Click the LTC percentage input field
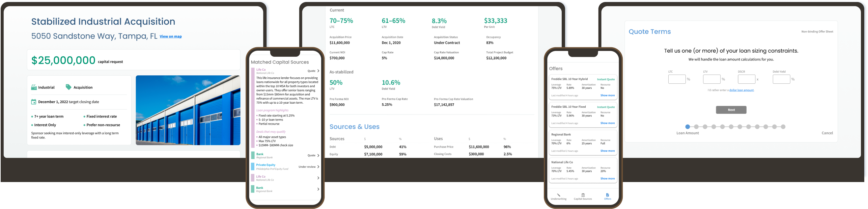Image resolution: width=868 pixels, height=209 pixels. click(x=677, y=79)
